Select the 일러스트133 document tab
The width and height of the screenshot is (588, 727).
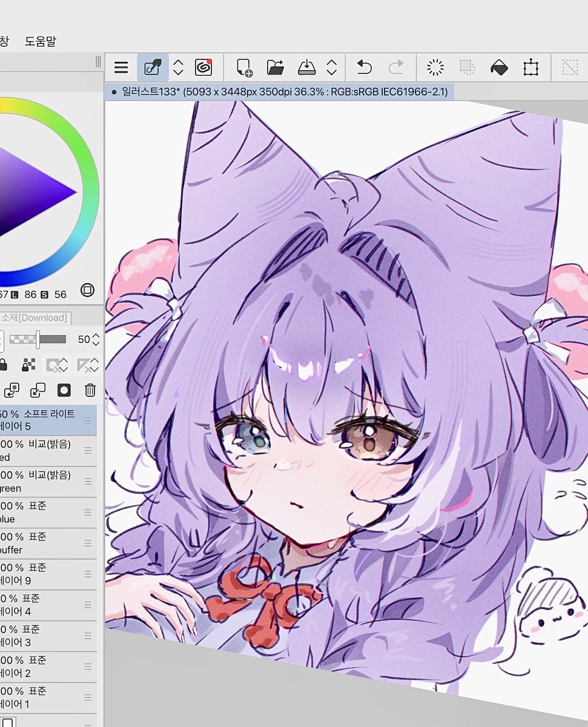(280, 92)
